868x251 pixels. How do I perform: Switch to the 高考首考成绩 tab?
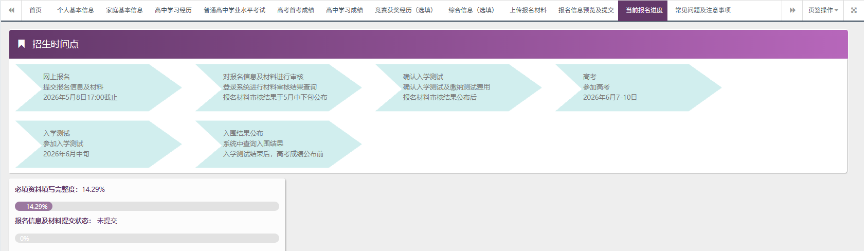(x=295, y=10)
